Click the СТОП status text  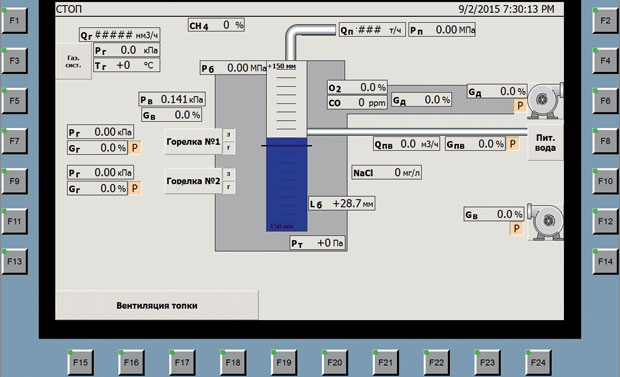click(69, 9)
